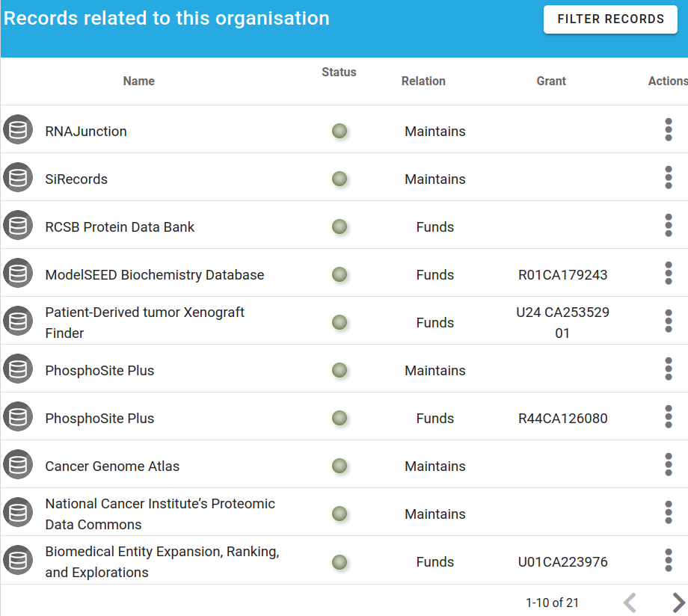
Task: Click the Cancer Genome Atlas database icon
Action: pyautogui.click(x=18, y=464)
